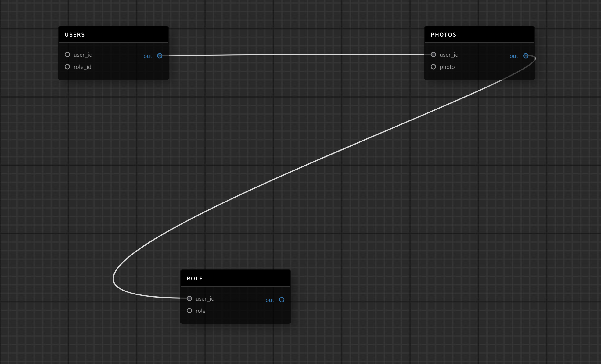
Task: Select the USERS node title bar
Action: point(113,34)
